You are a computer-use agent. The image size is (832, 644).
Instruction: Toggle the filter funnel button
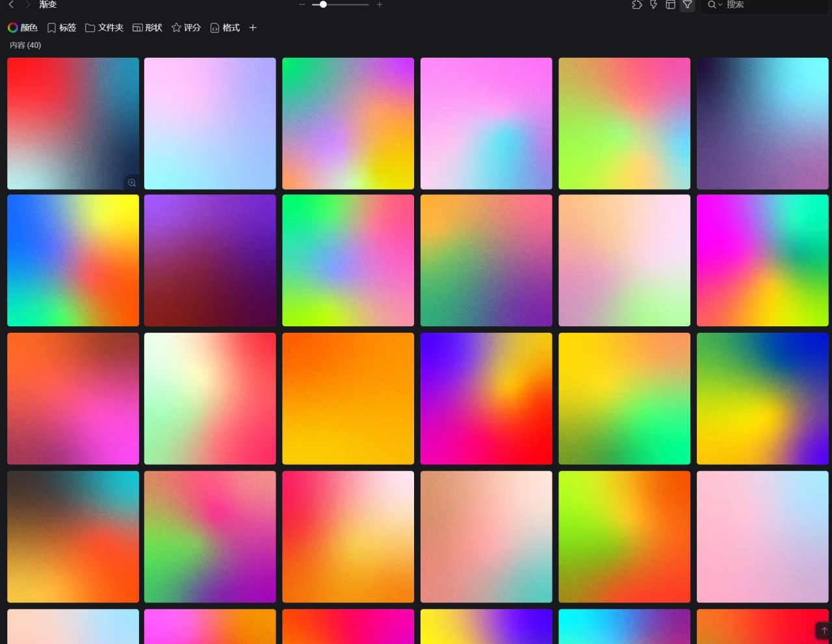tap(687, 5)
